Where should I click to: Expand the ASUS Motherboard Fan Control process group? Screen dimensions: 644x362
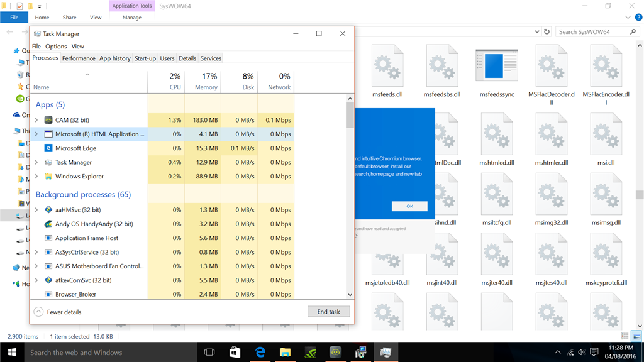coord(36,266)
